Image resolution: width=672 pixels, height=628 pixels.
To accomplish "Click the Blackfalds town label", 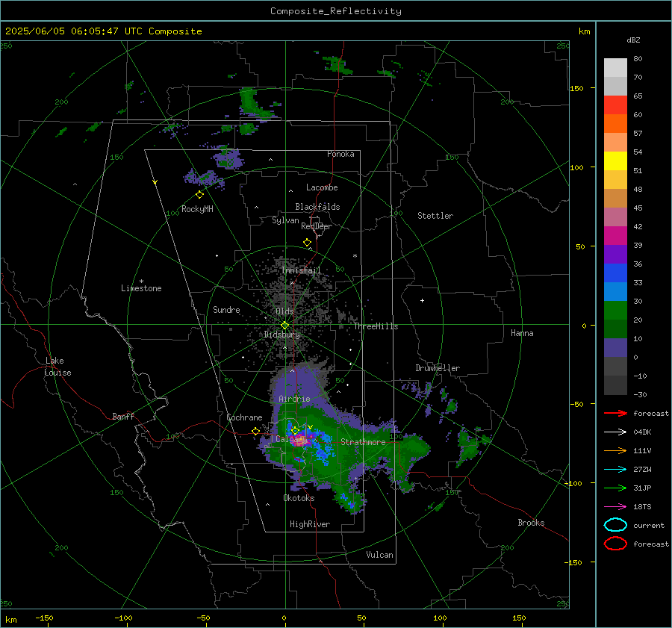I will coord(317,207).
